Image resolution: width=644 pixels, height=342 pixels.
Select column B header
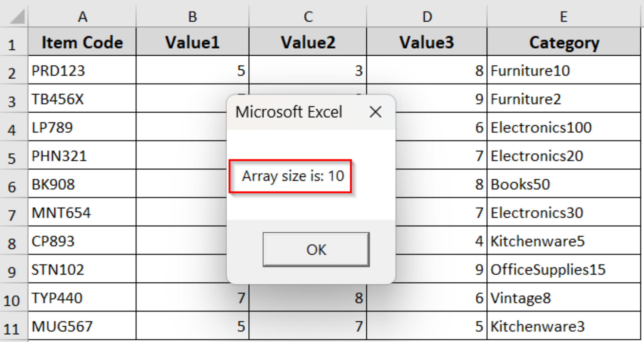192,16
